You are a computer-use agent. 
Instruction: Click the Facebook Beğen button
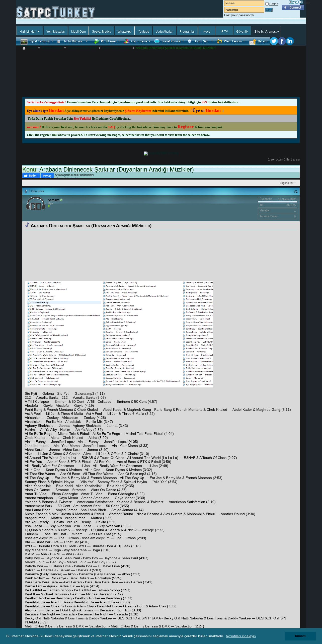[31, 176]
